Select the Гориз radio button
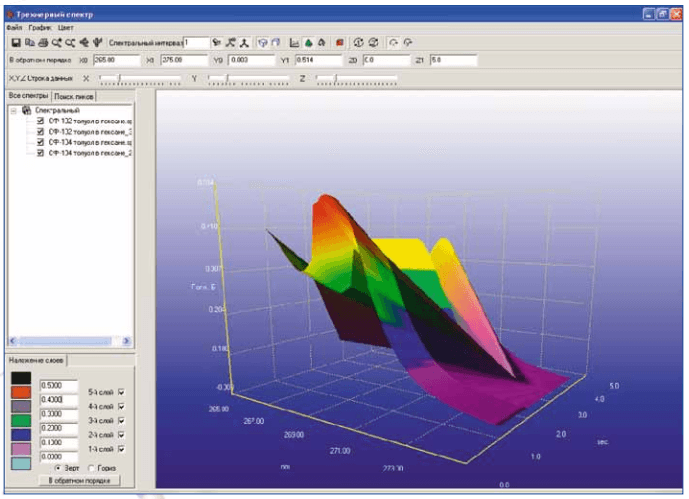The width and height of the screenshot is (689, 499). (91, 468)
